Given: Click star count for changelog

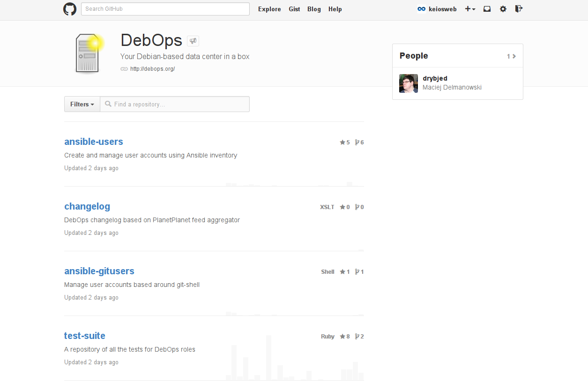Looking at the screenshot, I should tap(345, 207).
